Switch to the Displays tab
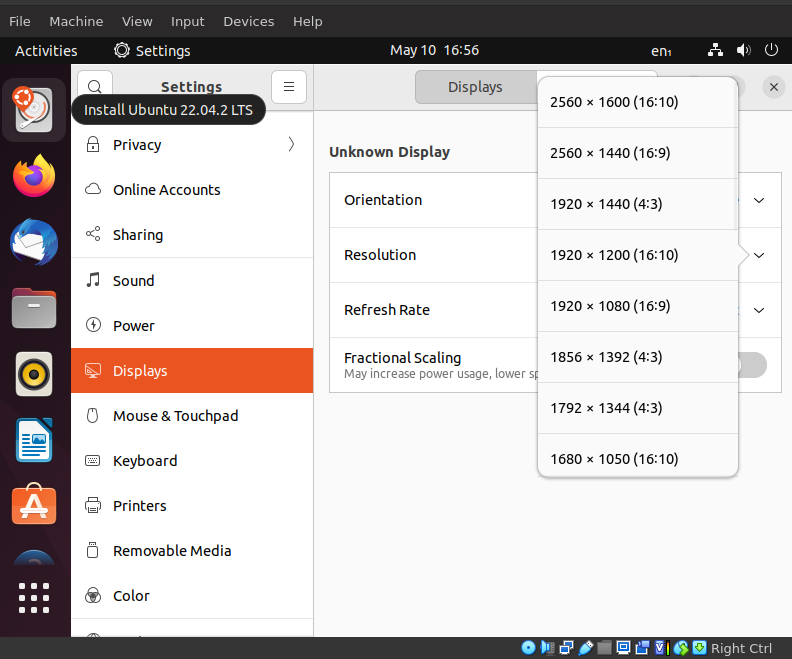The height and width of the screenshot is (659, 792). (x=475, y=87)
